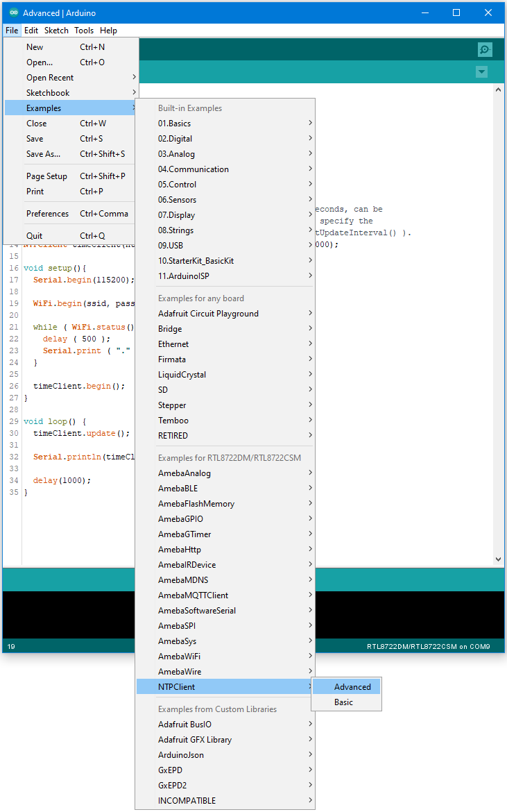Open AmebaGTimer examples
Viewport: 507px width, 812px height.
coord(225,534)
